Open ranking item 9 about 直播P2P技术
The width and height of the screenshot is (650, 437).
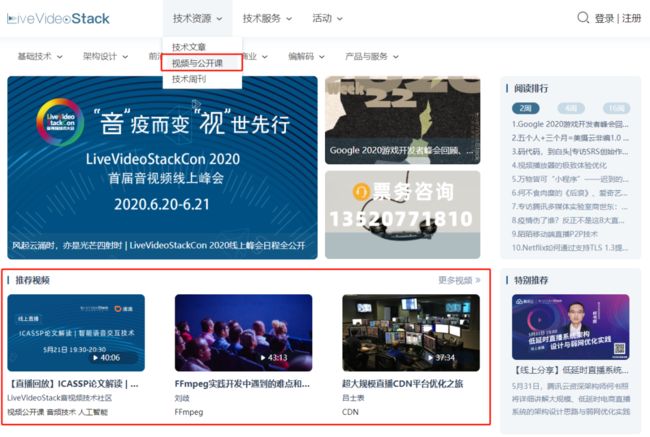[x=555, y=234]
